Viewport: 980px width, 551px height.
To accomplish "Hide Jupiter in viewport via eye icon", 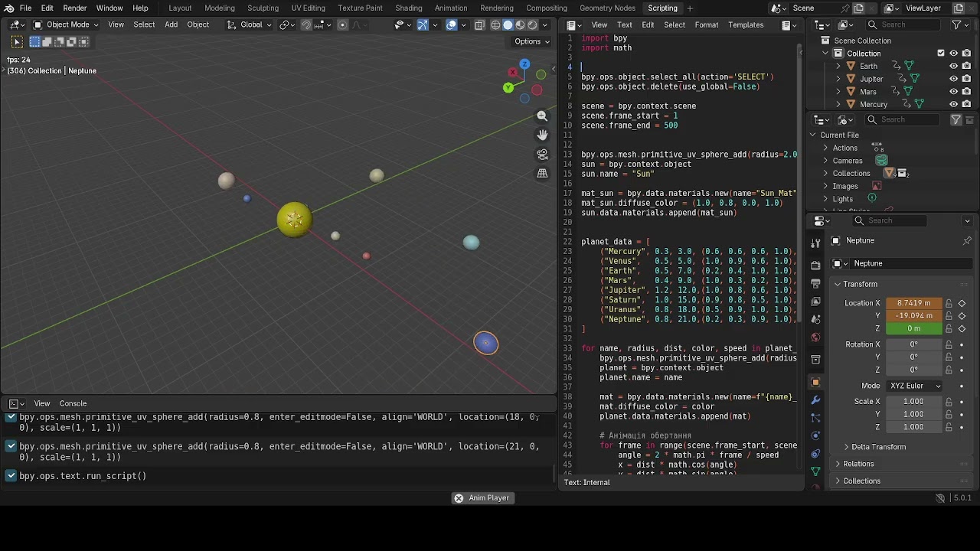I will (x=954, y=79).
